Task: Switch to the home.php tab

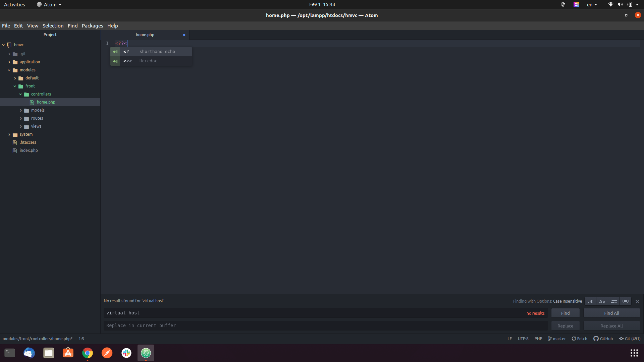Action: 145,35
